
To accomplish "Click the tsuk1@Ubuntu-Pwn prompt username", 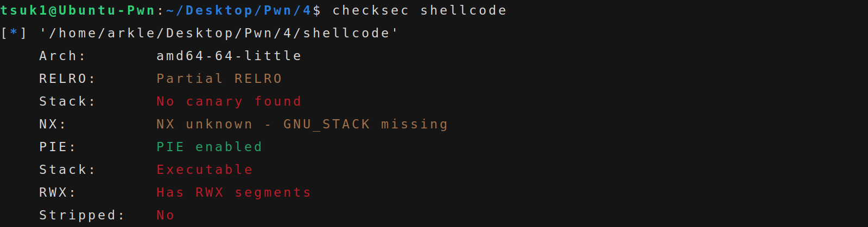I will (78, 10).
